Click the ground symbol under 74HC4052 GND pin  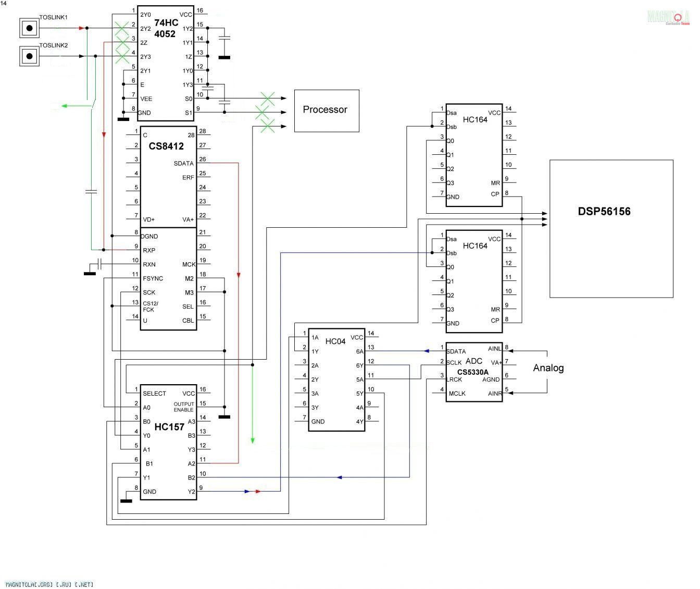click(123, 119)
